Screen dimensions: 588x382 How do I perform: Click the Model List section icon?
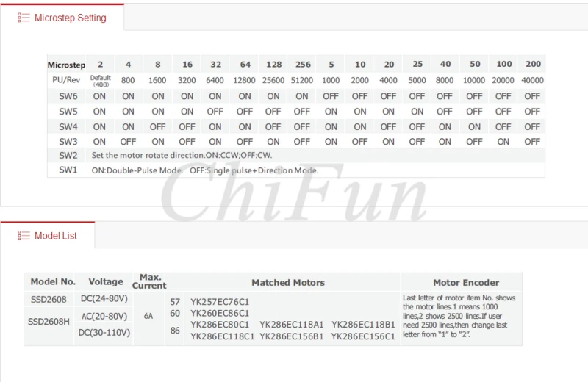point(24,235)
